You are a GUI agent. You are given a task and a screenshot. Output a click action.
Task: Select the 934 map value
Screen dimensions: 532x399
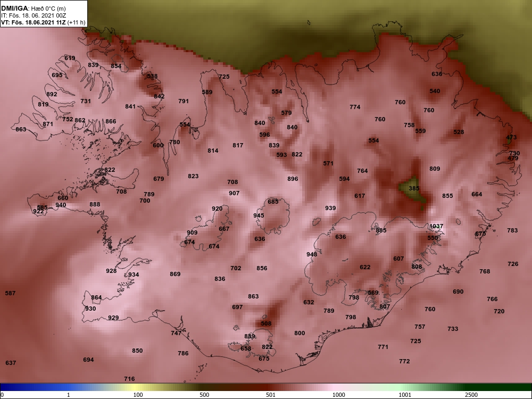click(134, 275)
